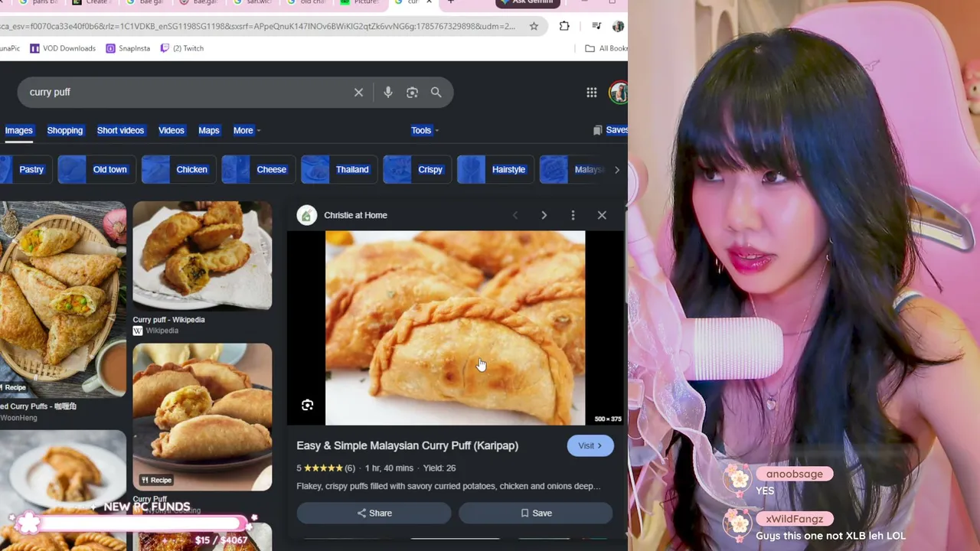
Task: Start voice search with the microphone icon
Action: [388, 93]
